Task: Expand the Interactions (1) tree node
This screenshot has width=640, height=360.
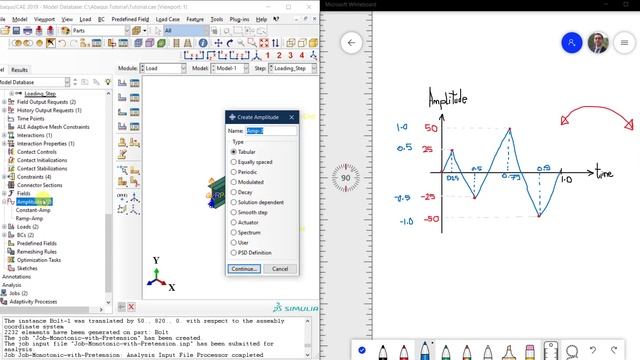Action: (4, 135)
